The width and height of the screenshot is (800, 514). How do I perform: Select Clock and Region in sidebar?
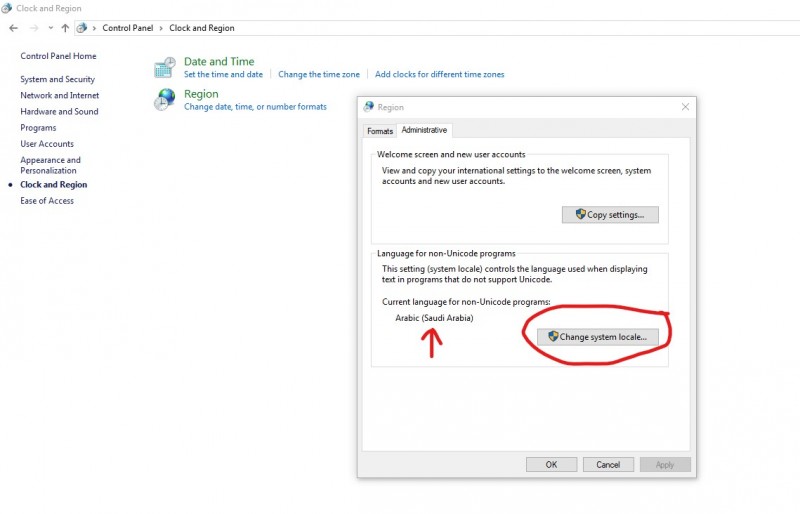tap(54, 185)
